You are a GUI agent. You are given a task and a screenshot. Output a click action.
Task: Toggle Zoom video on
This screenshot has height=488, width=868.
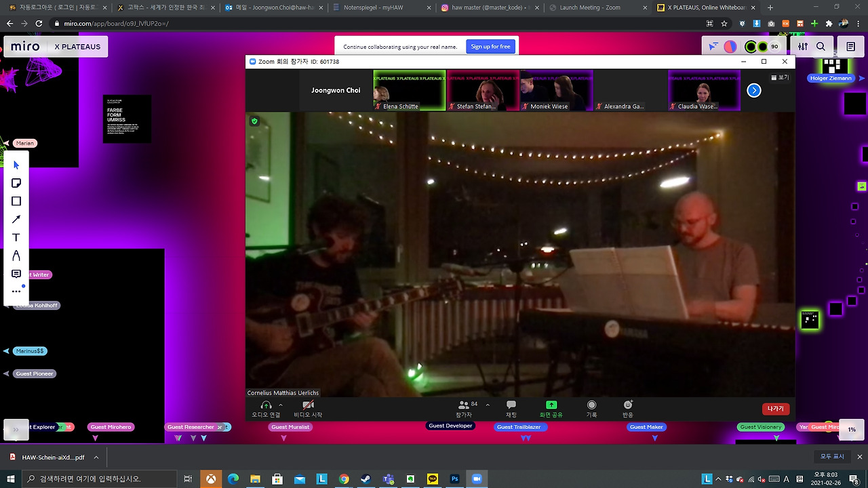pyautogui.click(x=308, y=409)
